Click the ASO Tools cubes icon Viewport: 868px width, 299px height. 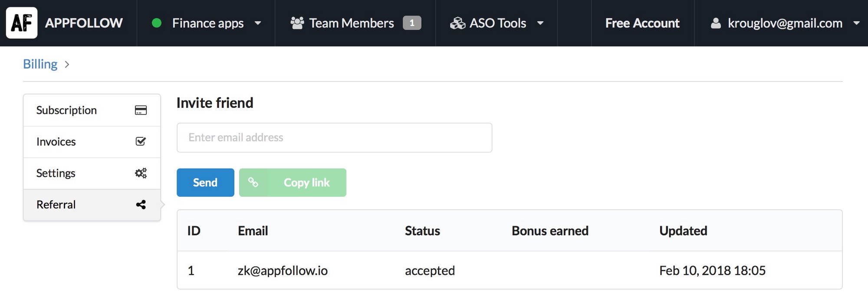click(x=457, y=23)
